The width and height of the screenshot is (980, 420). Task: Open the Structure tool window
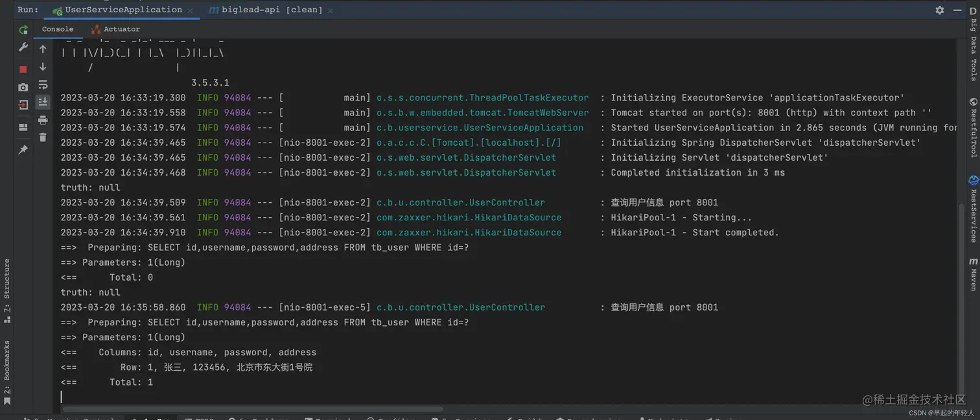coord(6,290)
